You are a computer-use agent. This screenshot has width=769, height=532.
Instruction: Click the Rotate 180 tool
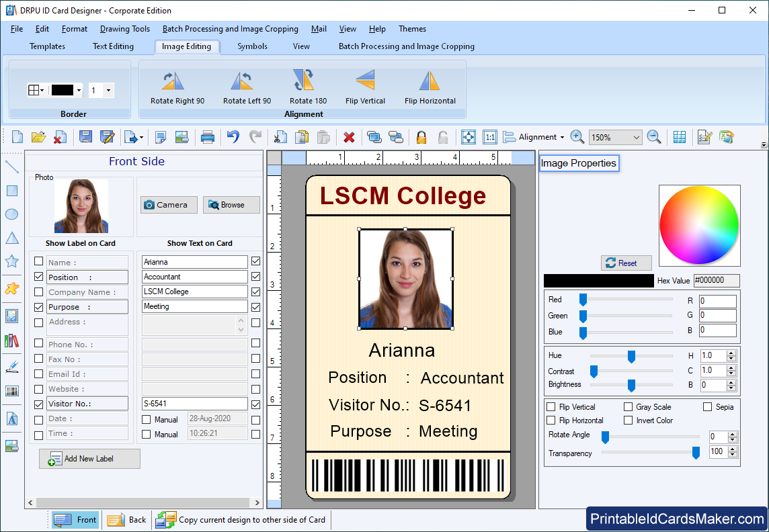coord(306,86)
